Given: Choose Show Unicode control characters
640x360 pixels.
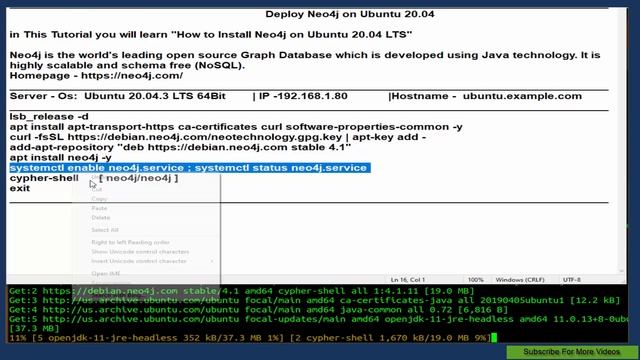Looking at the screenshot, I should [x=140, y=251].
